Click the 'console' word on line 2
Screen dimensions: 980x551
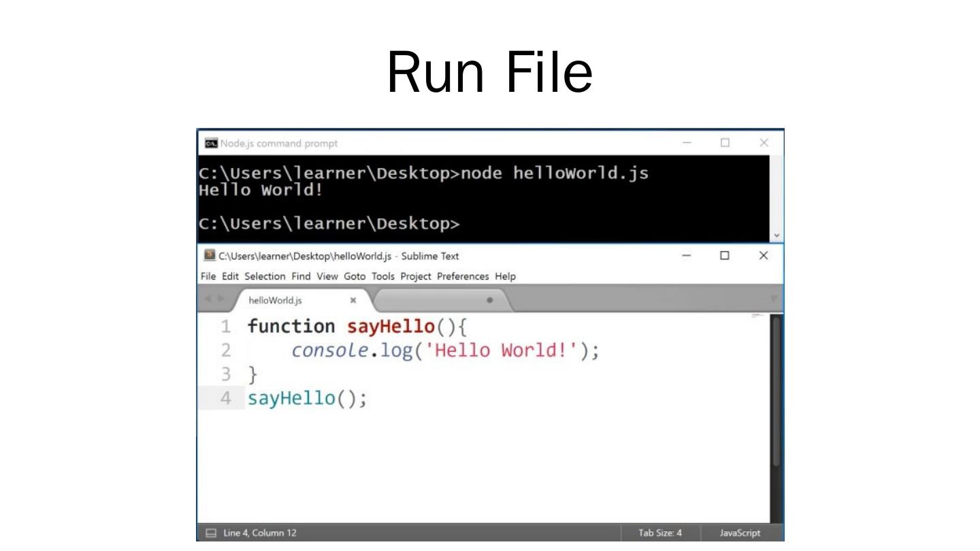point(330,350)
